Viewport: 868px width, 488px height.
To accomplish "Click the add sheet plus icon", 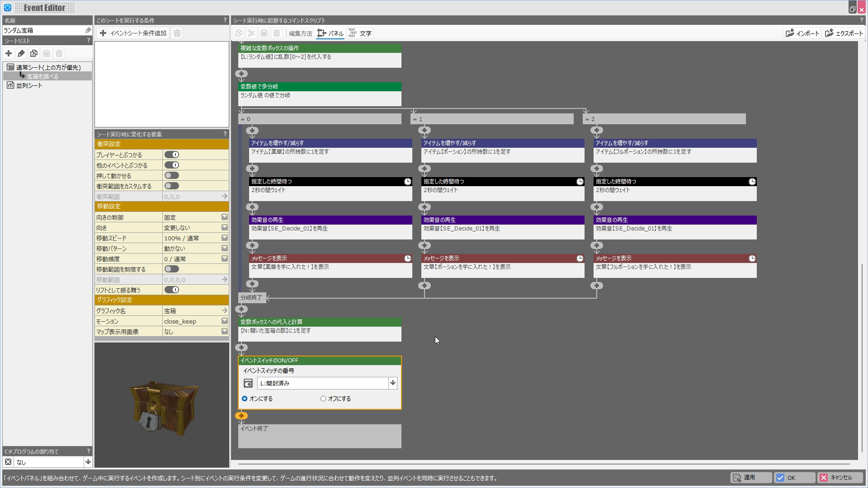I will (x=9, y=54).
